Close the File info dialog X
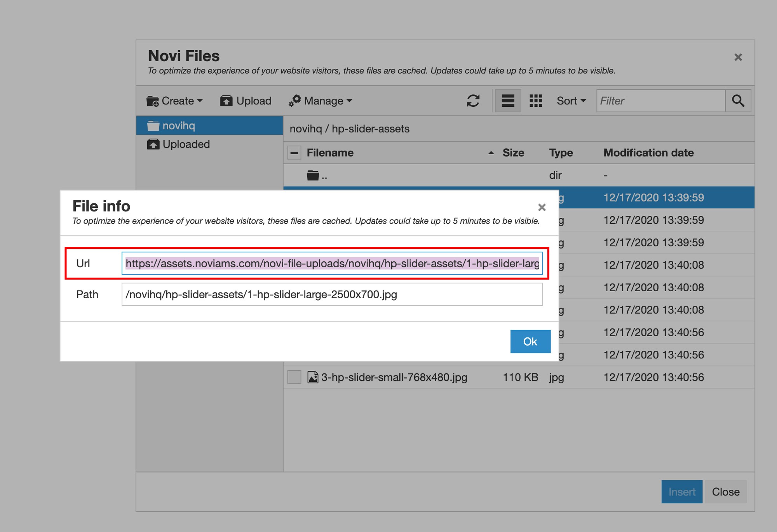This screenshot has height=532, width=777. click(542, 207)
